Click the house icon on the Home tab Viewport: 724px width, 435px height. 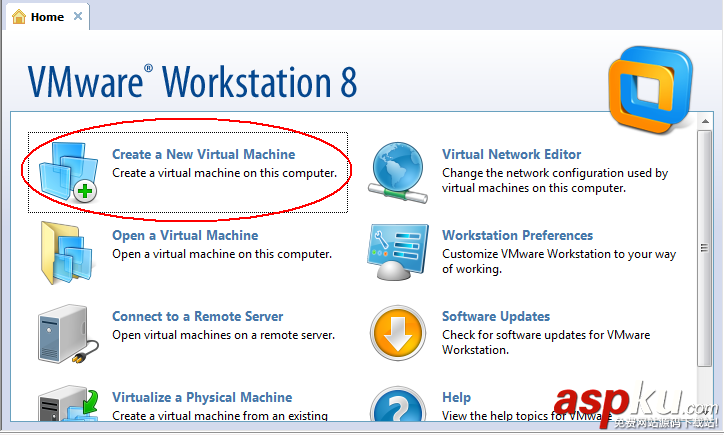click(x=19, y=17)
